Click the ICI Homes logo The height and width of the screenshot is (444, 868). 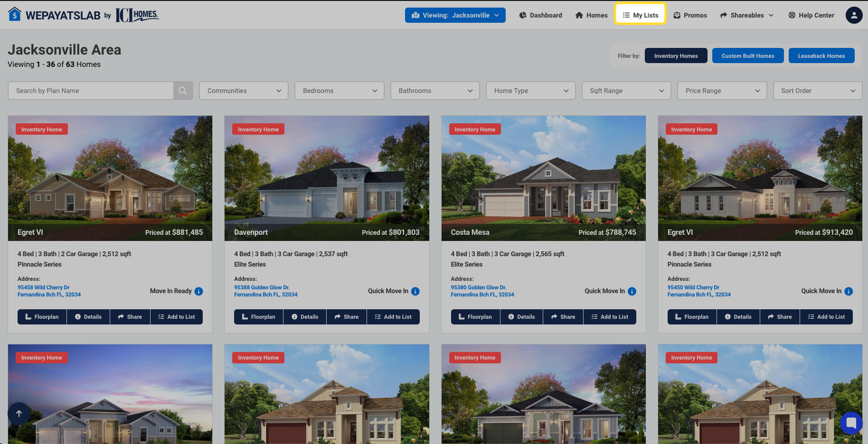137,15
